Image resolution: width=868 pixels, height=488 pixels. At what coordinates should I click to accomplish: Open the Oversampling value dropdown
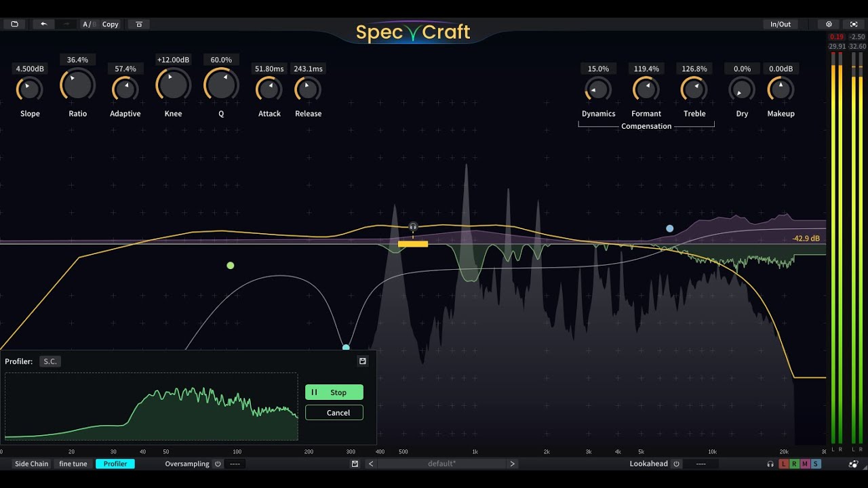[235, 464]
